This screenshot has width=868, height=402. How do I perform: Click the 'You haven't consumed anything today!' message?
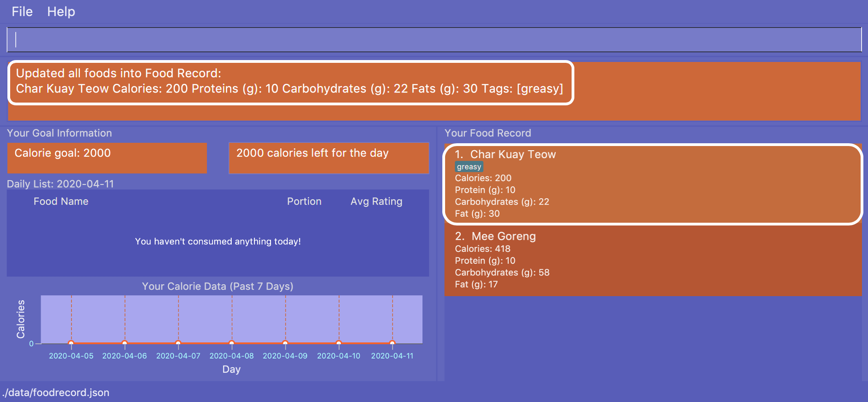218,241
